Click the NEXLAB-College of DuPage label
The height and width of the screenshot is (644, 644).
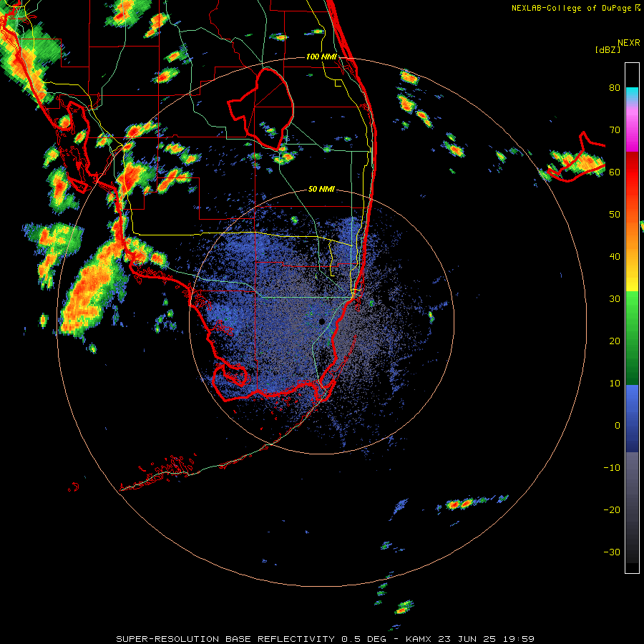pyautogui.click(x=576, y=8)
